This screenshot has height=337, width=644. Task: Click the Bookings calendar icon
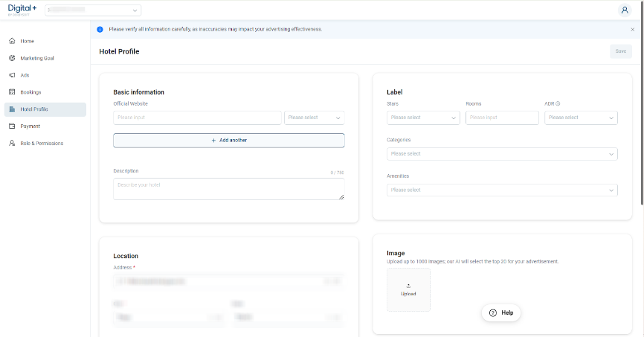tap(12, 92)
